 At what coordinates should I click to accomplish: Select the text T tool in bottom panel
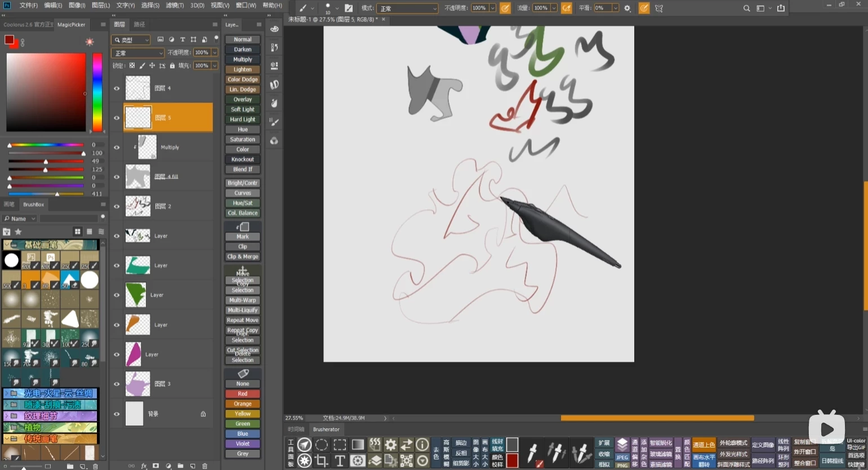(340, 460)
